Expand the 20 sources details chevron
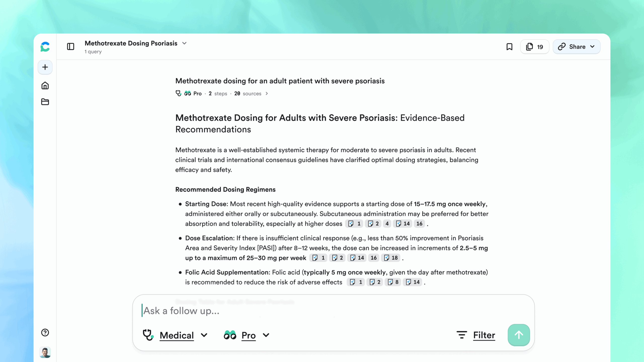Screen dimensions: 644x362 point(267,94)
